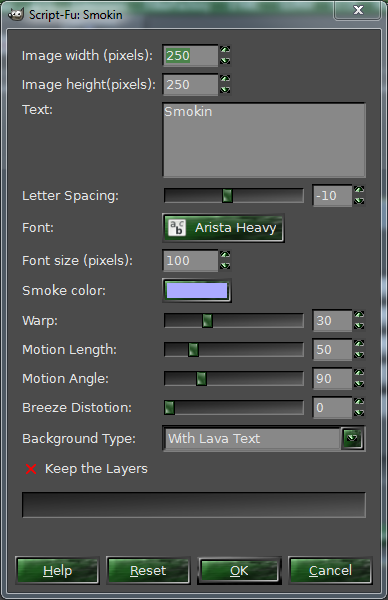Viewport: 388px width, 600px height.
Task: Decrease Warp value with down arrow
Action: [359, 326]
